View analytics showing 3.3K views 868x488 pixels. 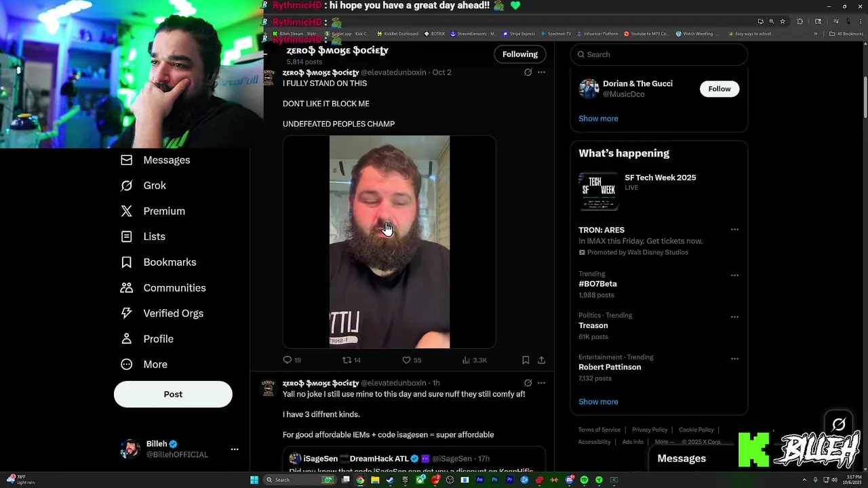click(x=475, y=360)
